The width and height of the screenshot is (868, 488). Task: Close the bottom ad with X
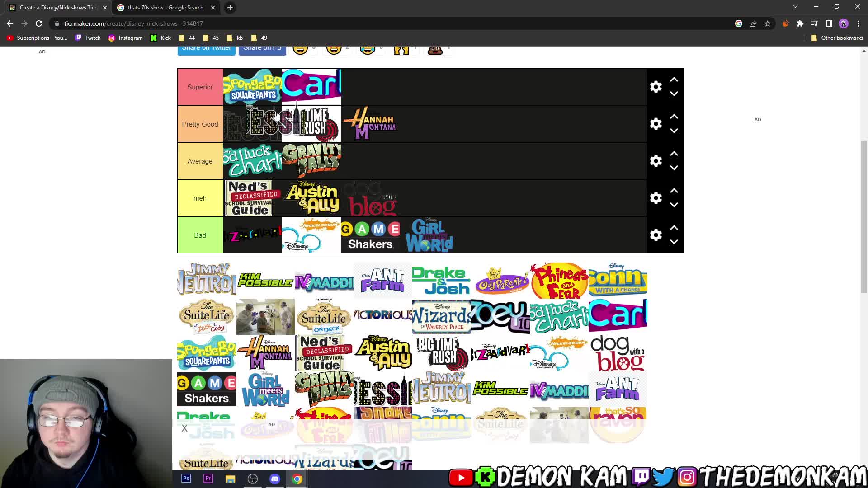click(184, 428)
